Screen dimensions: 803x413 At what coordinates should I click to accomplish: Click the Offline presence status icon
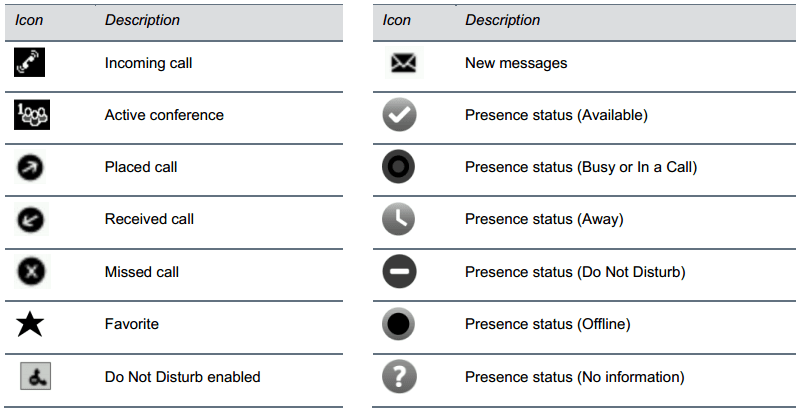pos(399,324)
